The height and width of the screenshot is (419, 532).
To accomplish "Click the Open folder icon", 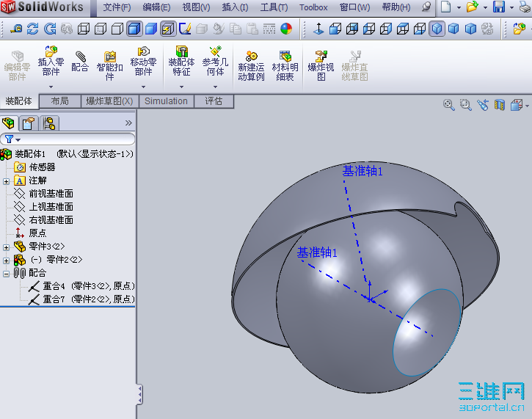I will [x=472, y=7].
